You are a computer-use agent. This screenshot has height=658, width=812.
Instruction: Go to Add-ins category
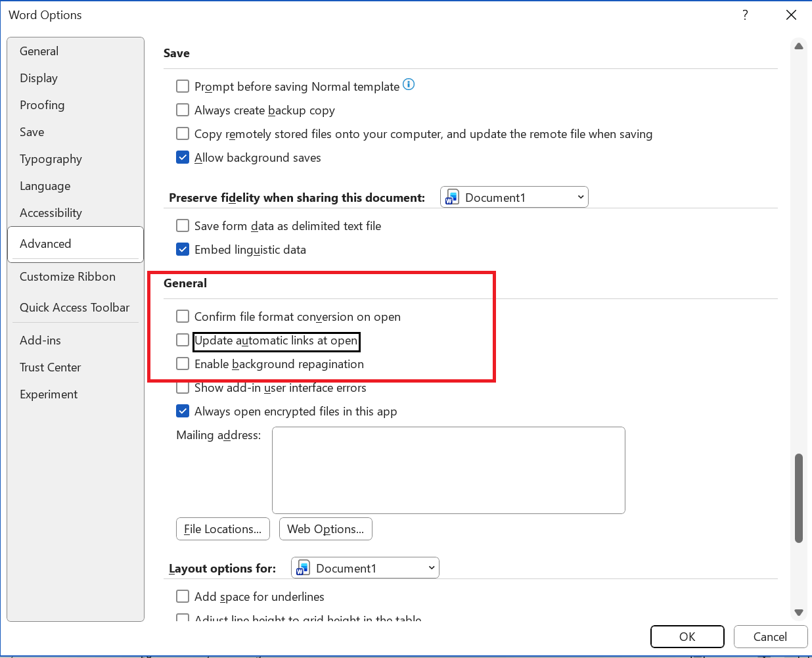pos(76,341)
